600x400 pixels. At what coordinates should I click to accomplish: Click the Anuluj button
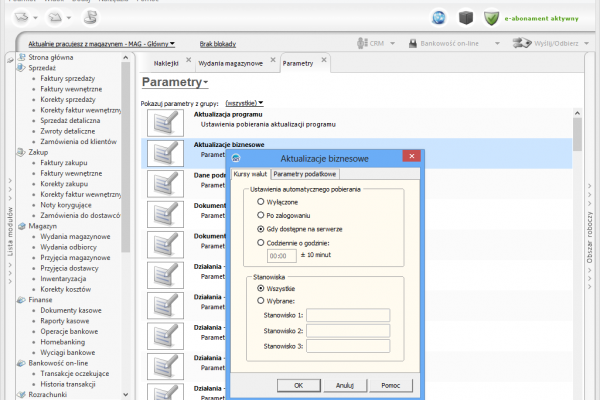coord(345,384)
